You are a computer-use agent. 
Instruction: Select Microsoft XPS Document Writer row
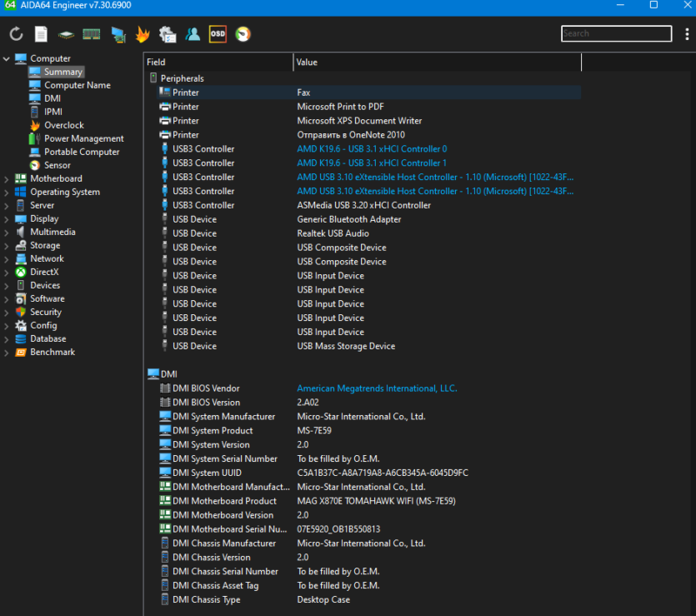(x=369, y=121)
